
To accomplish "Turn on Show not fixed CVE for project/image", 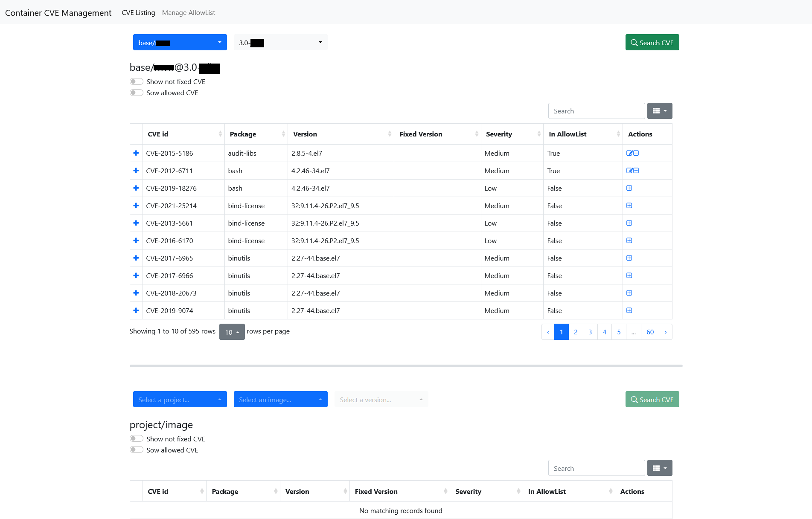I will click(136, 438).
